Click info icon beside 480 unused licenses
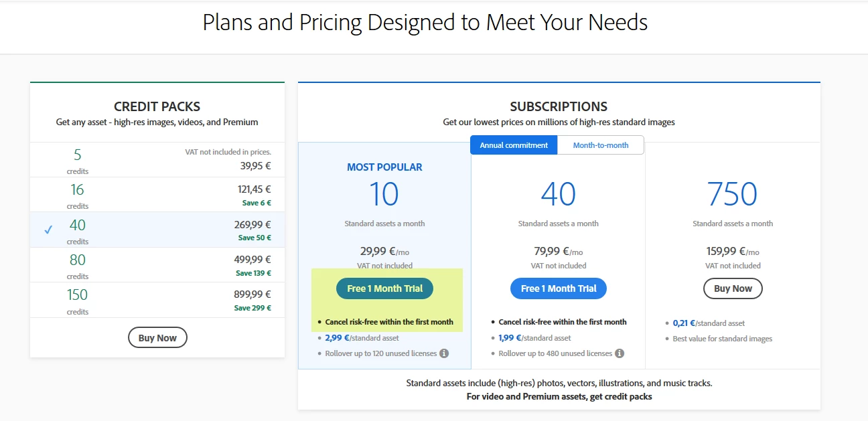The image size is (868, 421). (620, 353)
